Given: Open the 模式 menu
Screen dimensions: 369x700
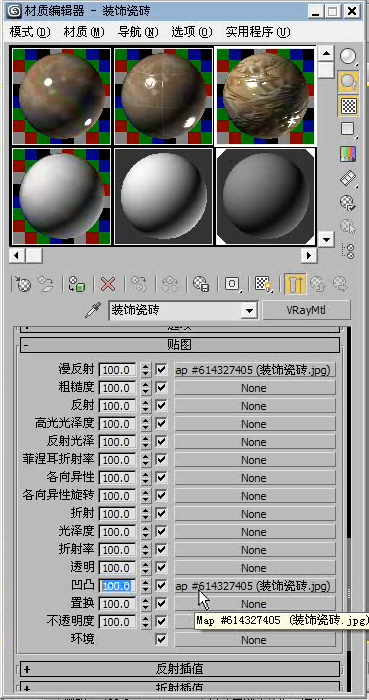Looking at the screenshot, I should 30,32.
